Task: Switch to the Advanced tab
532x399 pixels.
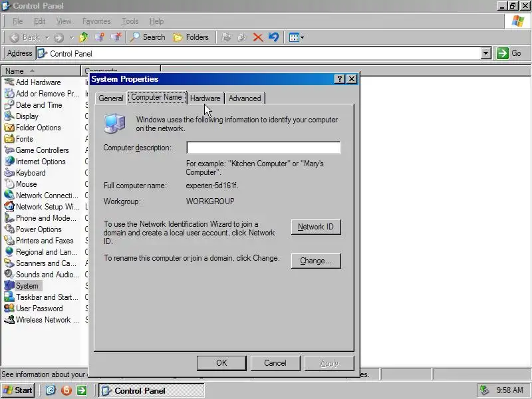Action: tap(245, 98)
